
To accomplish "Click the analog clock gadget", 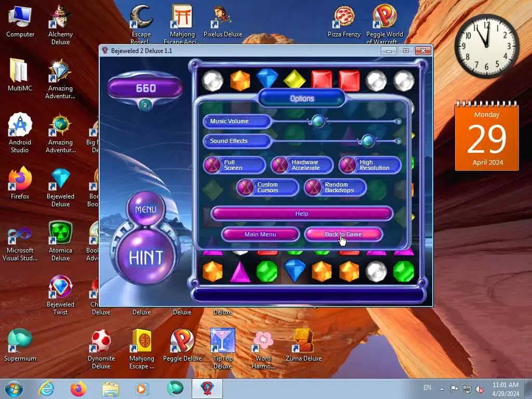I will 486,46.
